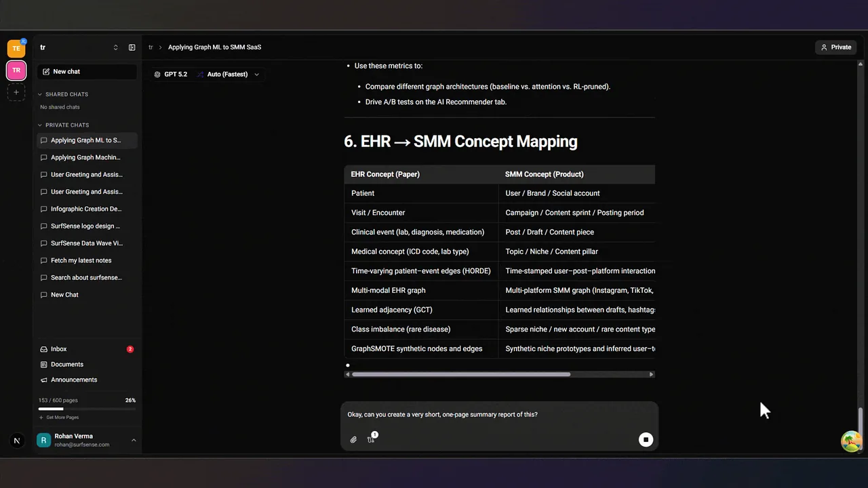This screenshot has width=868, height=488.
Task: Collapse the sidebar with the panel icon
Action: (132, 47)
